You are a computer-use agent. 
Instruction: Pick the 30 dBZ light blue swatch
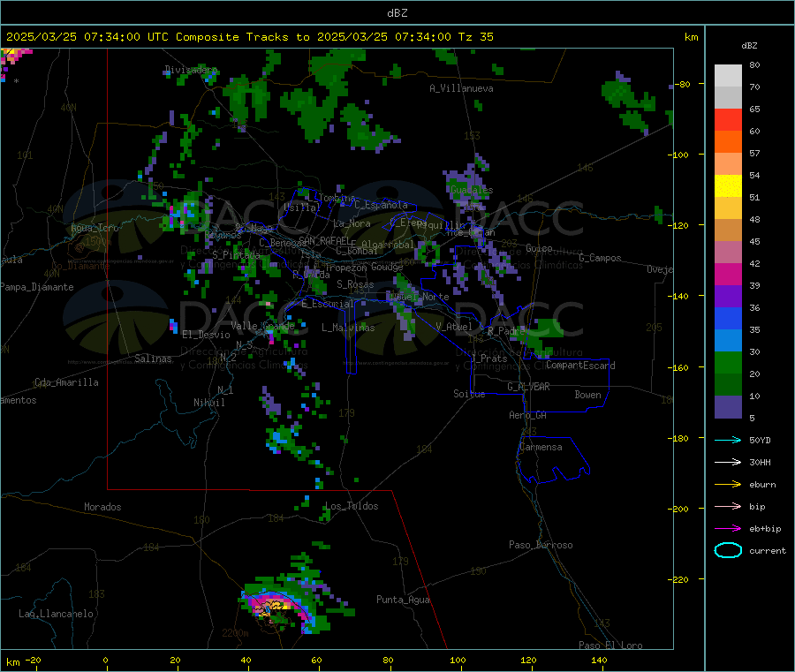click(x=728, y=341)
